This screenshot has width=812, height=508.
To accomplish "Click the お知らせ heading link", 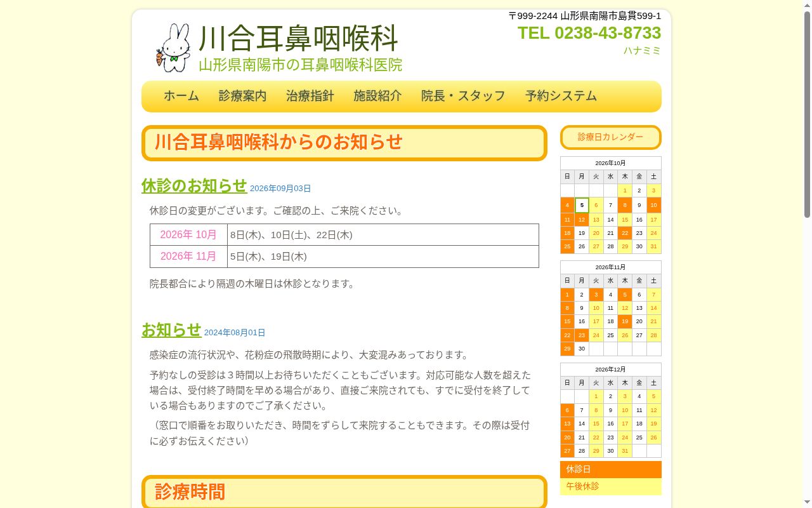I will (x=171, y=330).
